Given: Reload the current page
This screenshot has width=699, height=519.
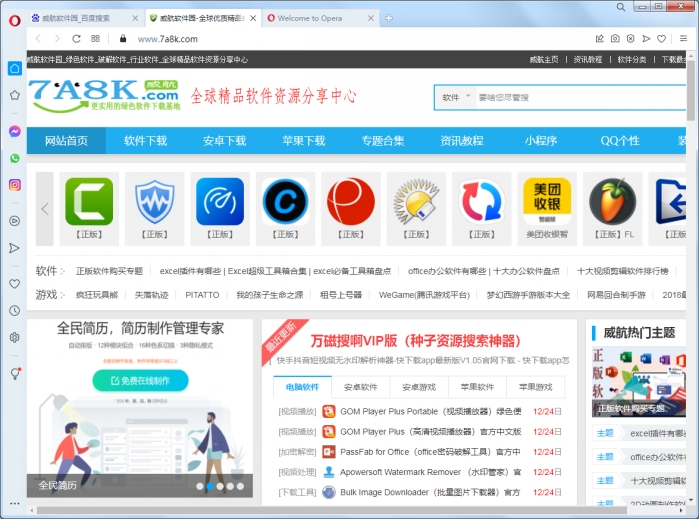Looking at the screenshot, I should coord(76,39).
